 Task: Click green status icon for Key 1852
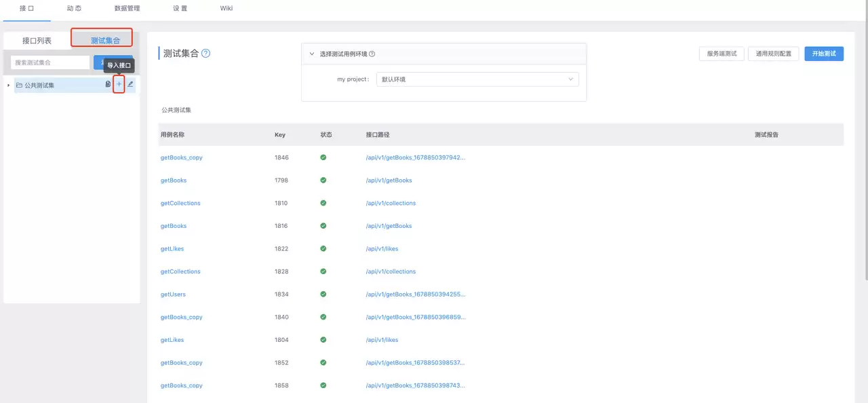[x=323, y=363]
